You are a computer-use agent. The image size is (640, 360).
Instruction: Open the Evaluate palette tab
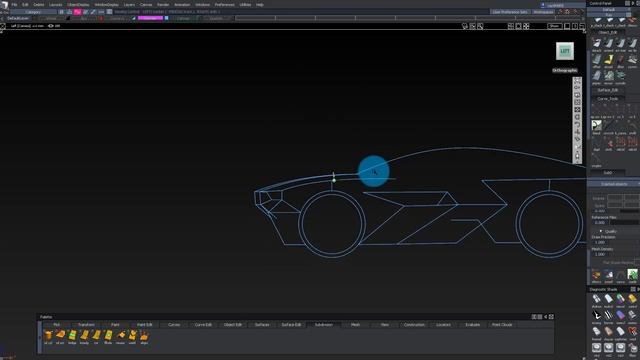[472, 324]
